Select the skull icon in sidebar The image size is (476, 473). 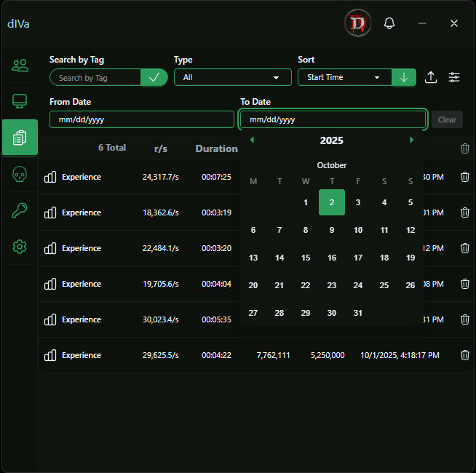(20, 174)
